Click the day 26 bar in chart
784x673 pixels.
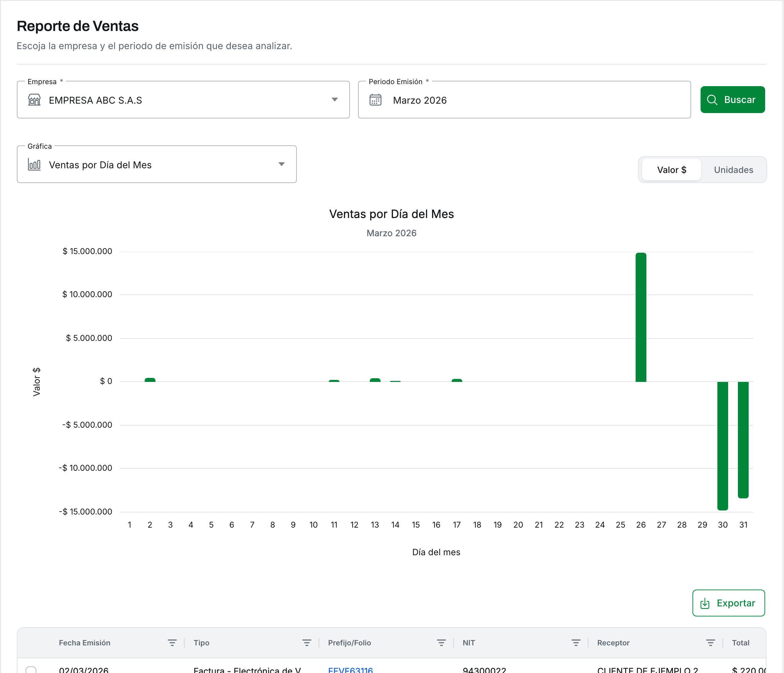(x=641, y=317)
